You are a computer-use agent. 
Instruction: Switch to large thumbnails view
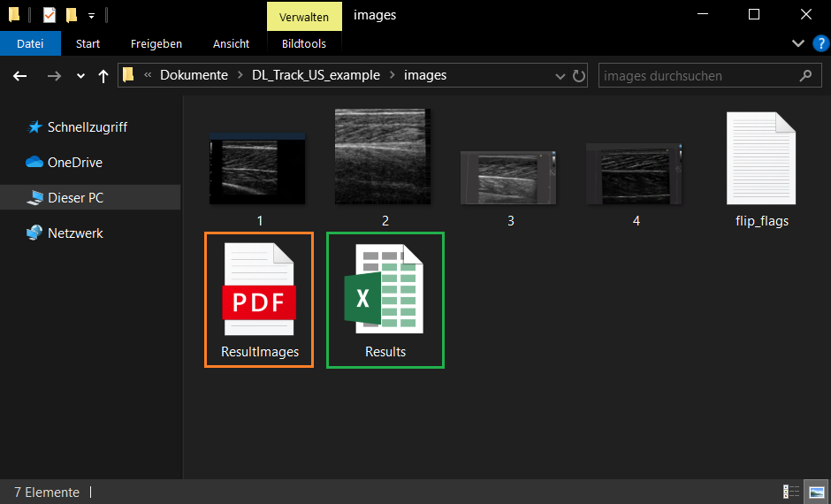coord(816,492)
